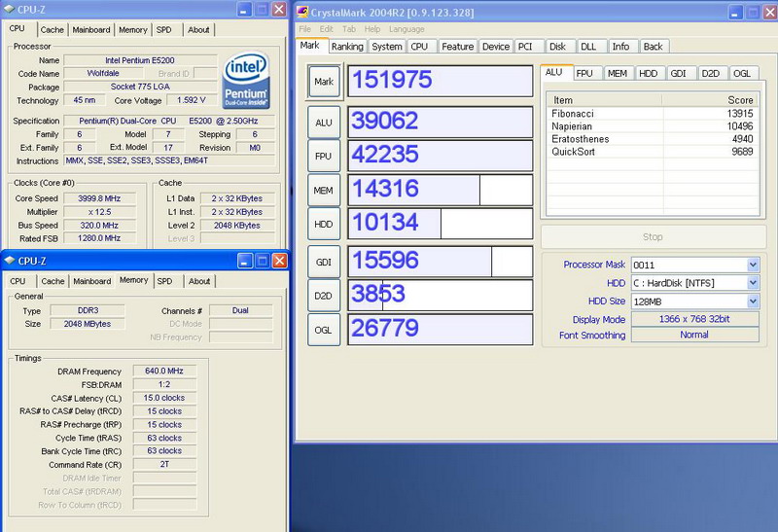Switch to the System tab in CrystalMark
Screen dimensions: 778x532
(x=387, y=47)
